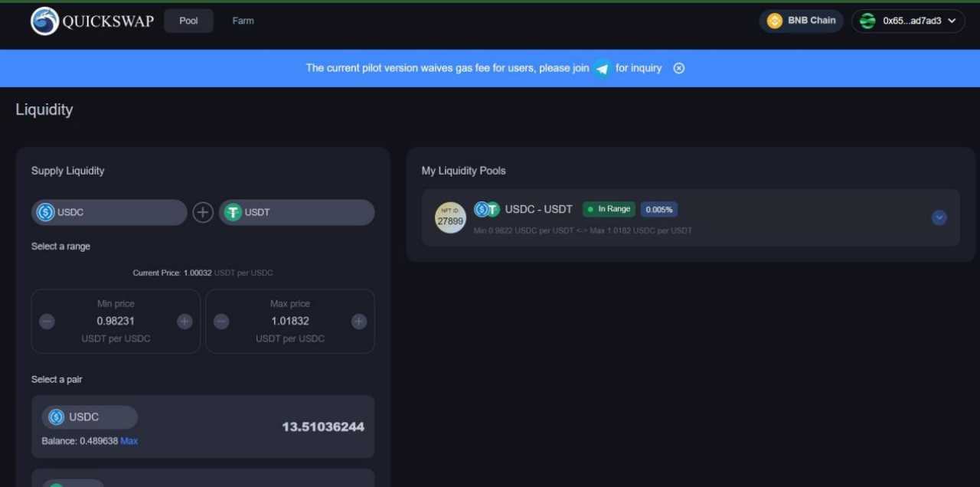
Task: Edit the Max price field 1.01832
Action: click(x=290, y=321)
